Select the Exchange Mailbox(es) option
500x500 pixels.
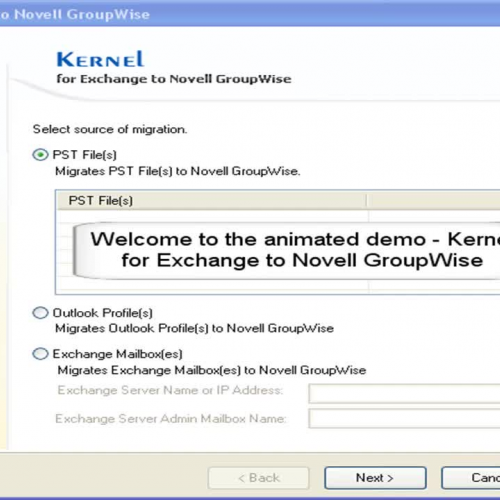point(40,354)
